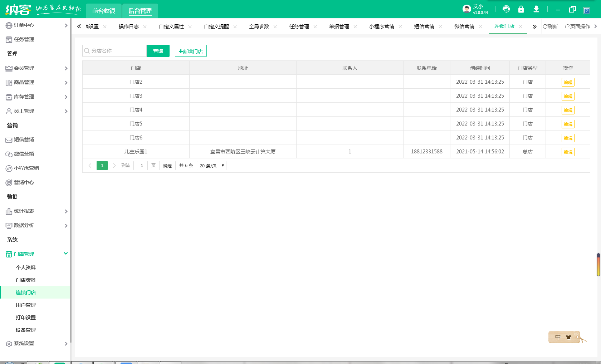Image resolution: width=601 pixels, height=364 pixels.
Task: Switch to the 全局参数 tab
Action: point(259,27)
